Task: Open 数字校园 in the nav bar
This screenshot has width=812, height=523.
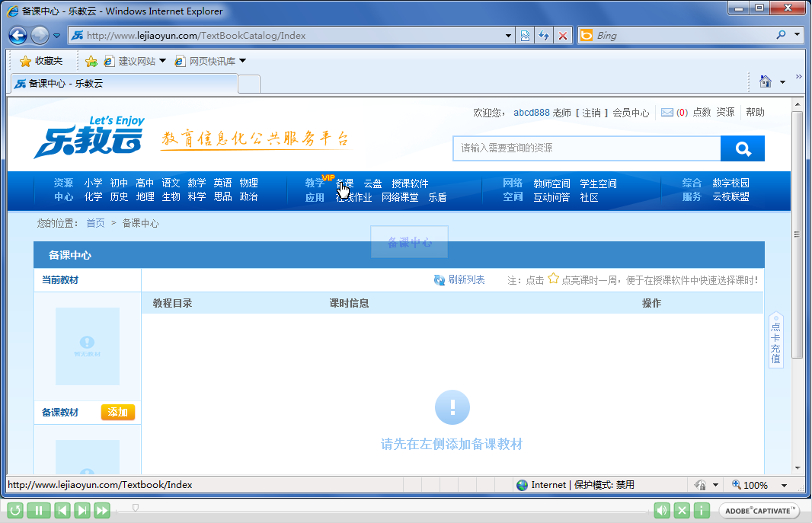Action: (x=730, y=183)
